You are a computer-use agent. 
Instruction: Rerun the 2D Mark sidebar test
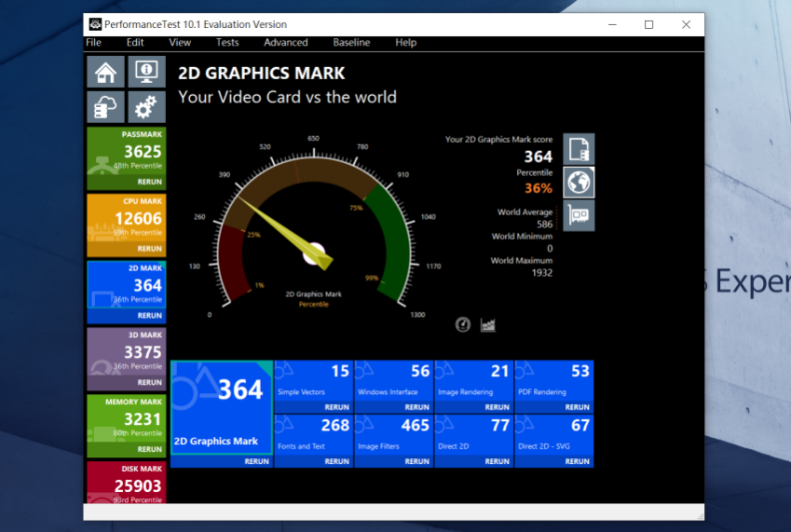(150, 315)
